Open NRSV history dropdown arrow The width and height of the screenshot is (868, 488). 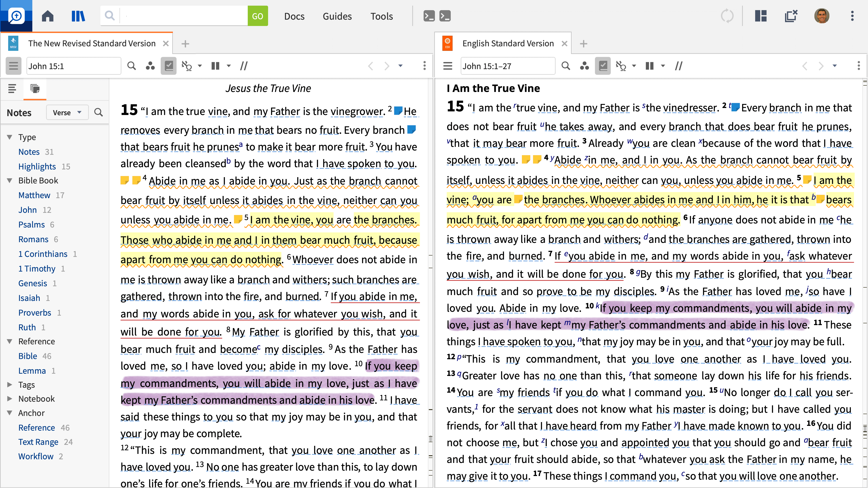click(400, 66)
